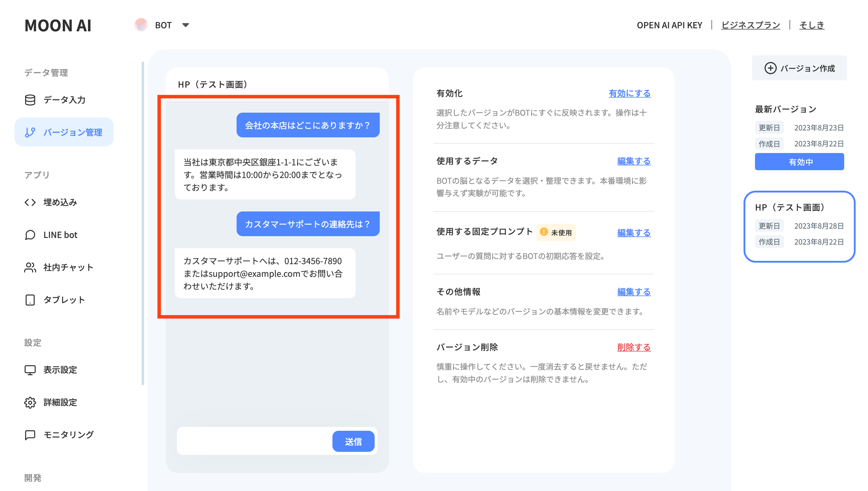Screen dimensions: 868x491
Task: Click 削除する to delete the version
Action: [x=634, y=347]
